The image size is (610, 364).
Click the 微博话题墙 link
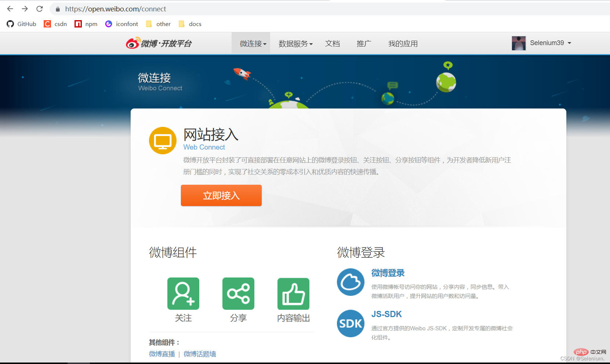[x=200, y=354]
